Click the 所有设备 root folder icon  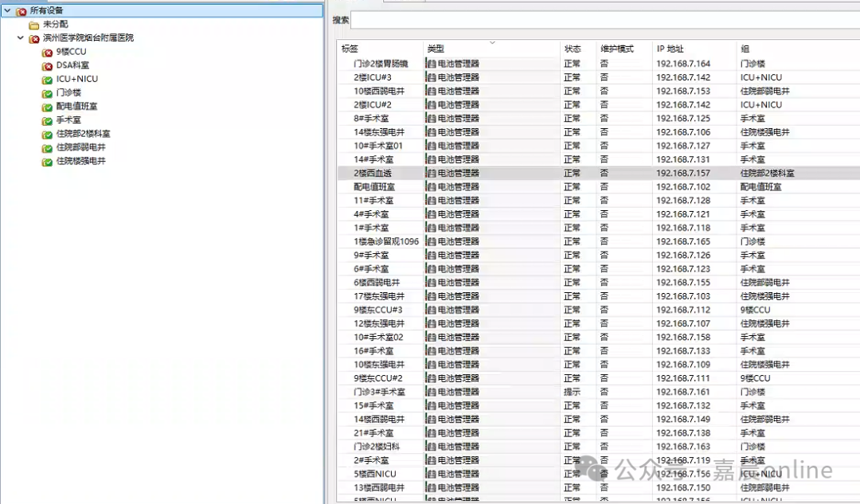coord(21,11)
